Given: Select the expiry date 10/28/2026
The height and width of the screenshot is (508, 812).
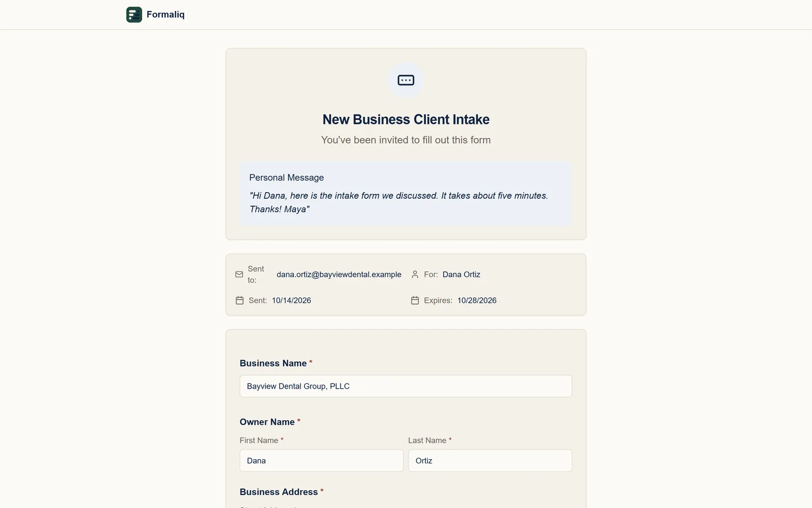Looking at the screenshot, I should tap(477, 300).
